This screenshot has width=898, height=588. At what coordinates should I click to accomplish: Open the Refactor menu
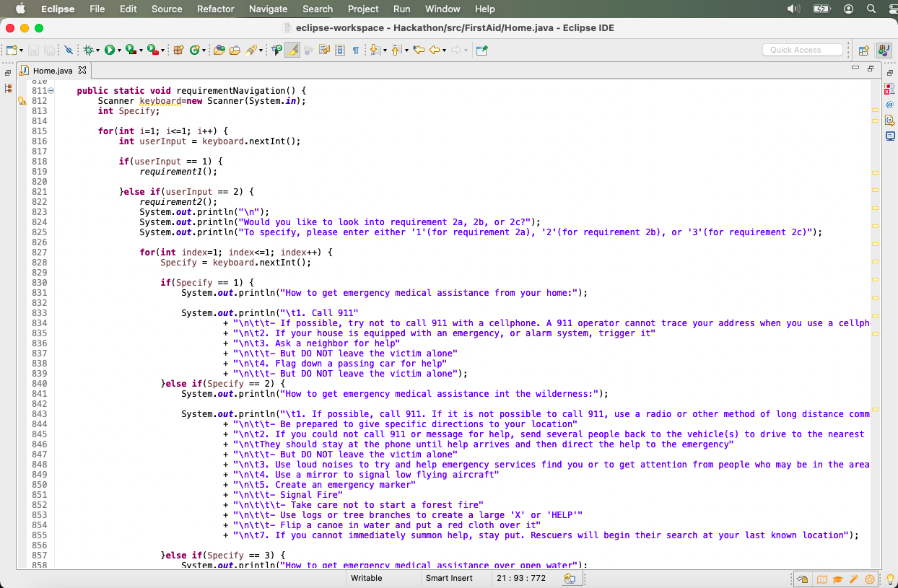[x=215, y=9]
